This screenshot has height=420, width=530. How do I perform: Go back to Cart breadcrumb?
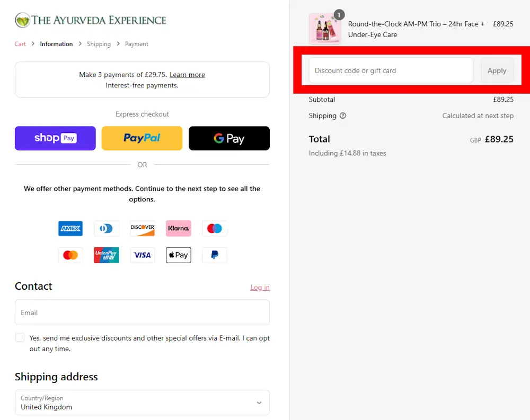(x=20, y=44)
